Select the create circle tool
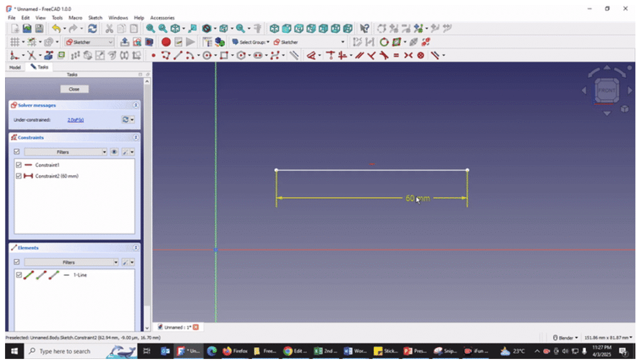Screen dimensions: 641x364 click(x=207, y=56)
